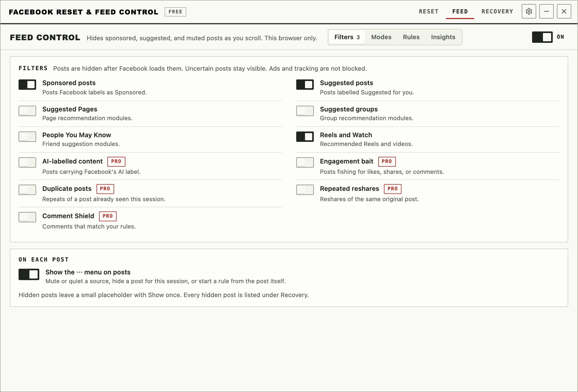The width and height of the screenshot is (578, 392).
Task: Switch to the RESET tab
Action: [429, 12]
